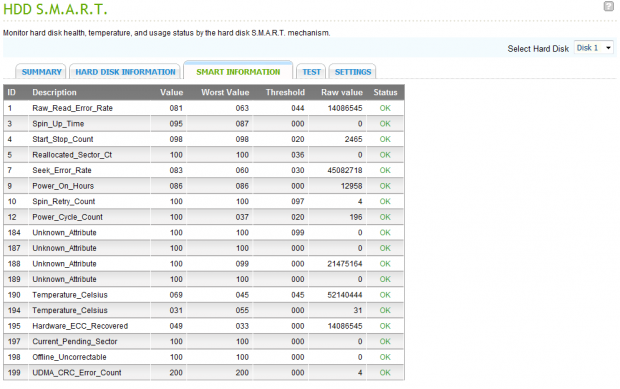Select the SMART Information tab

238,72
